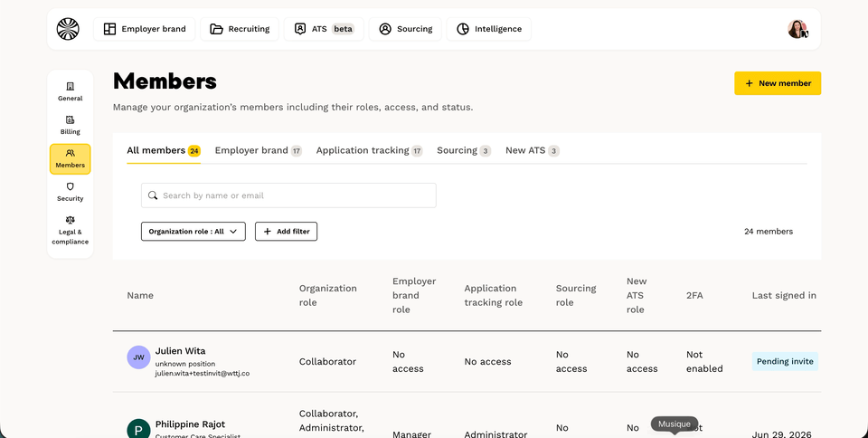
Task: Click the New member button
Action: point(778,83)
